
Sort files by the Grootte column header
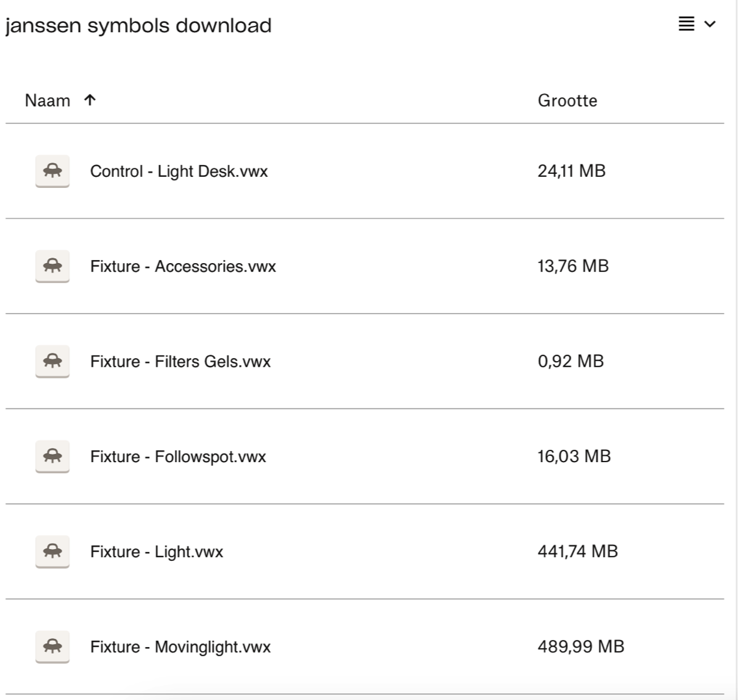(x=567, y=100)
